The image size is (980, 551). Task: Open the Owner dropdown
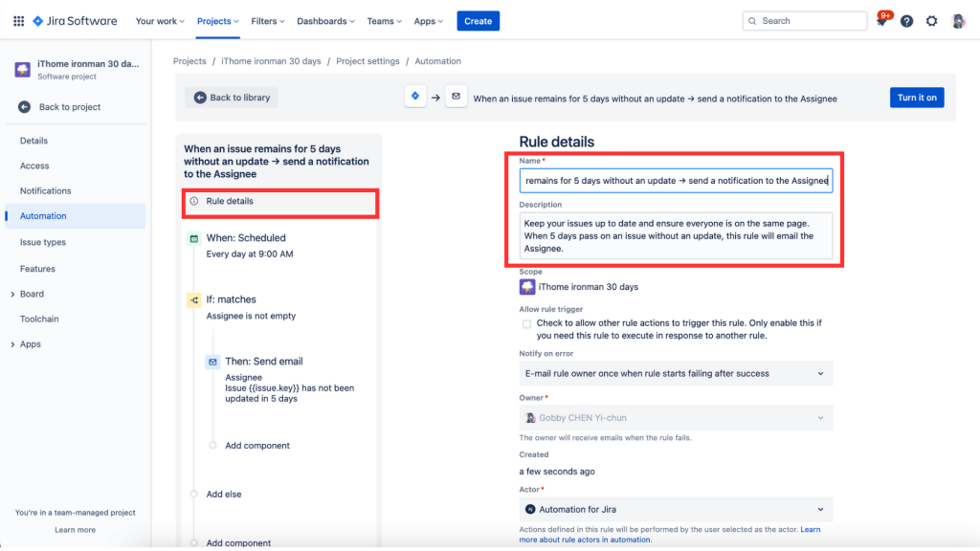[676, 418]
